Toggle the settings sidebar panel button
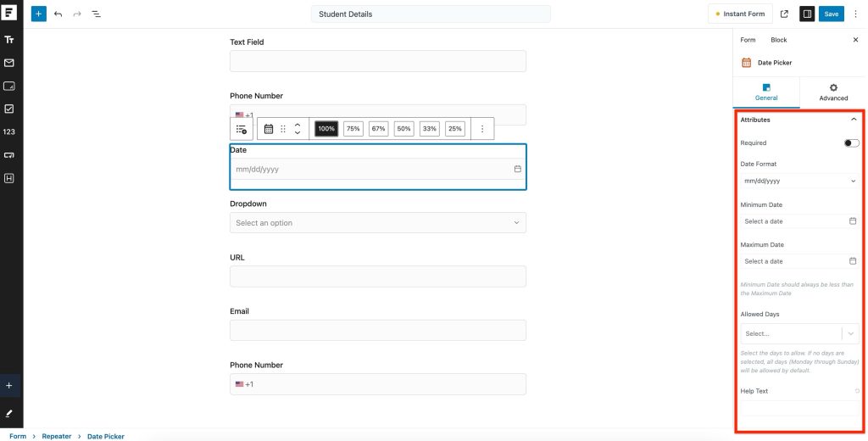The height and width of the screenshot is (441, 868). coord(807,14)
